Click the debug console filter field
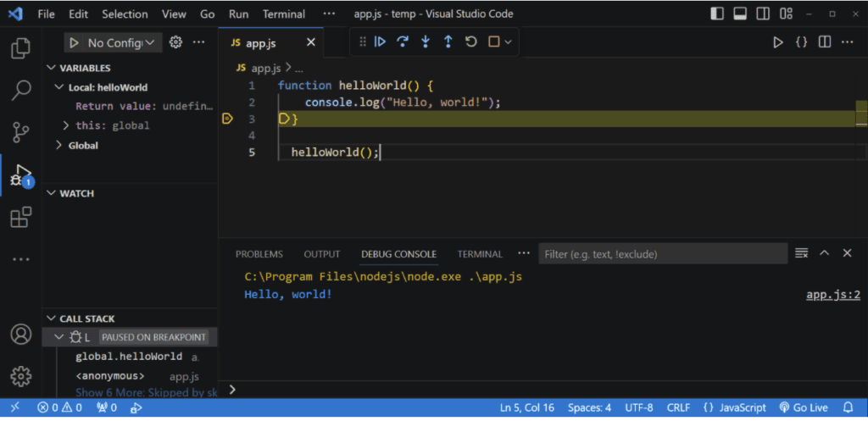The height and width of the screenshot is (421, 868). click(x=661, y=254)
